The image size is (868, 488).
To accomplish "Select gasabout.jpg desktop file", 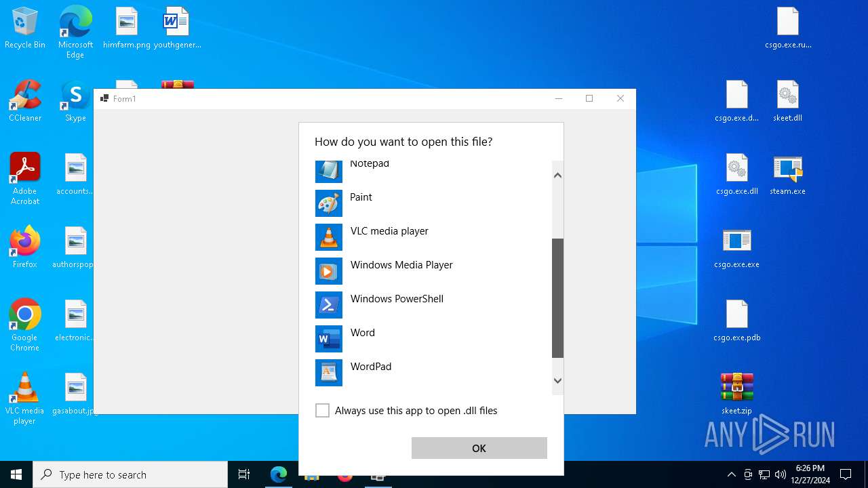I will (x=75, y=394).
